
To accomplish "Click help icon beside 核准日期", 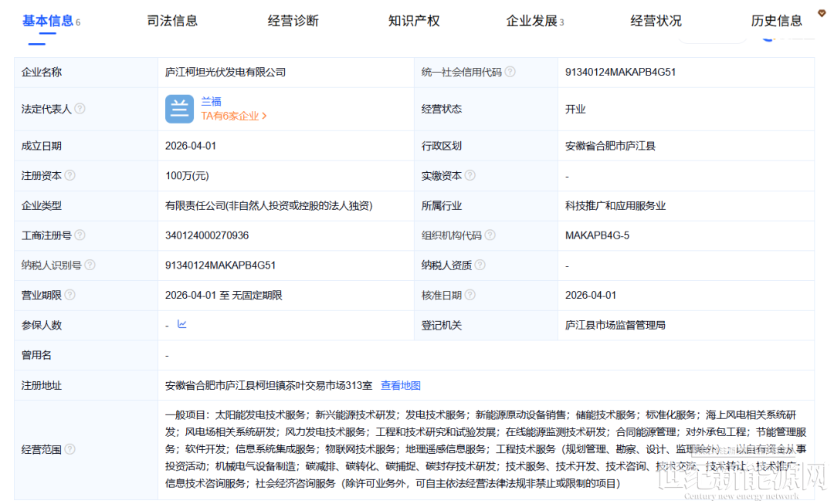I will tap(470, 295).
